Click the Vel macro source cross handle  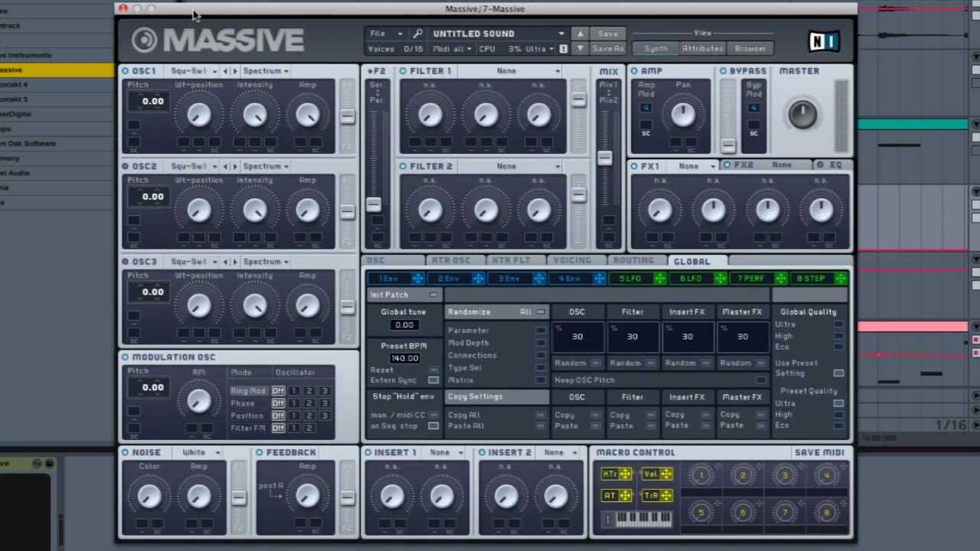tap(667, 474)
